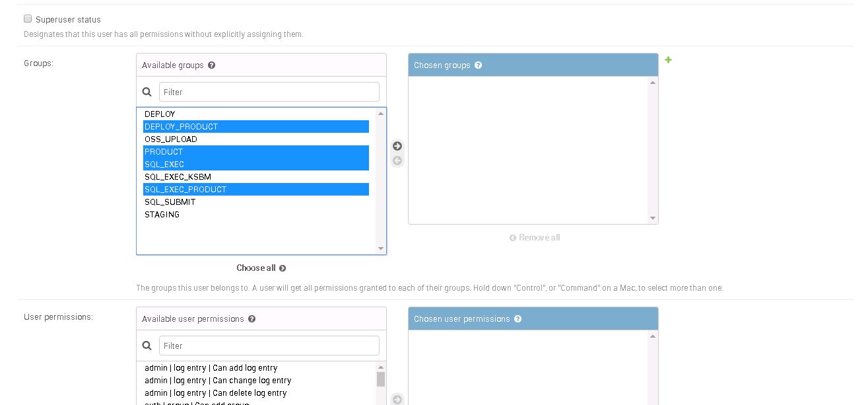Viewport: 868px width, 405px height.
Task: Select DEPLOY_PRODUCT group entry
Action: tap(256, 127)
